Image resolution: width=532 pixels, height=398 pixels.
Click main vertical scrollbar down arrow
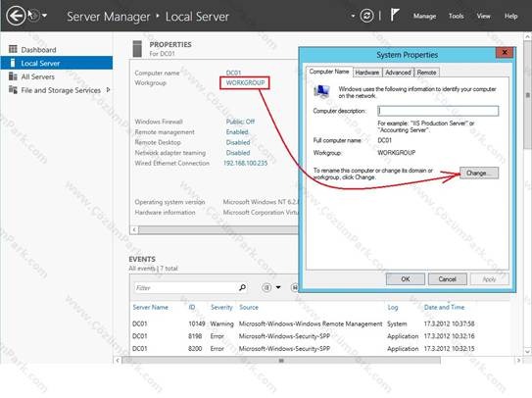coord(527,352)
